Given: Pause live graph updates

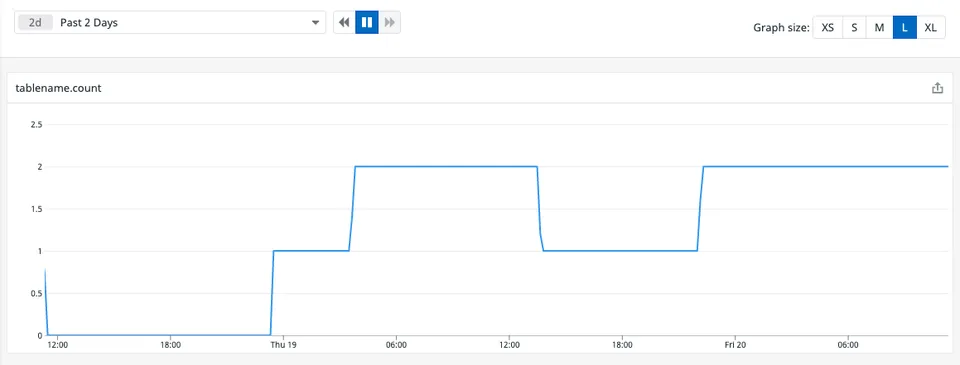Looking at the screenshot, I should pyautogui.click(x=367, y=23).
